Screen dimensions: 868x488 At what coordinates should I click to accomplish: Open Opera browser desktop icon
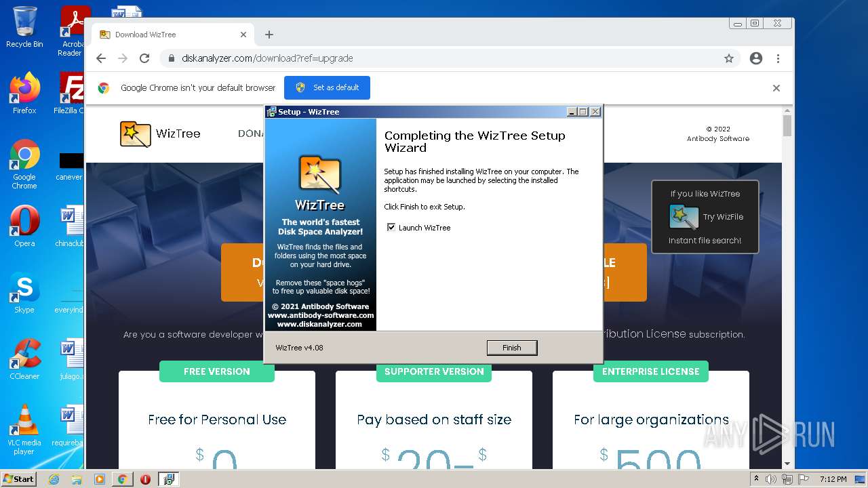[x=24, y=226]
